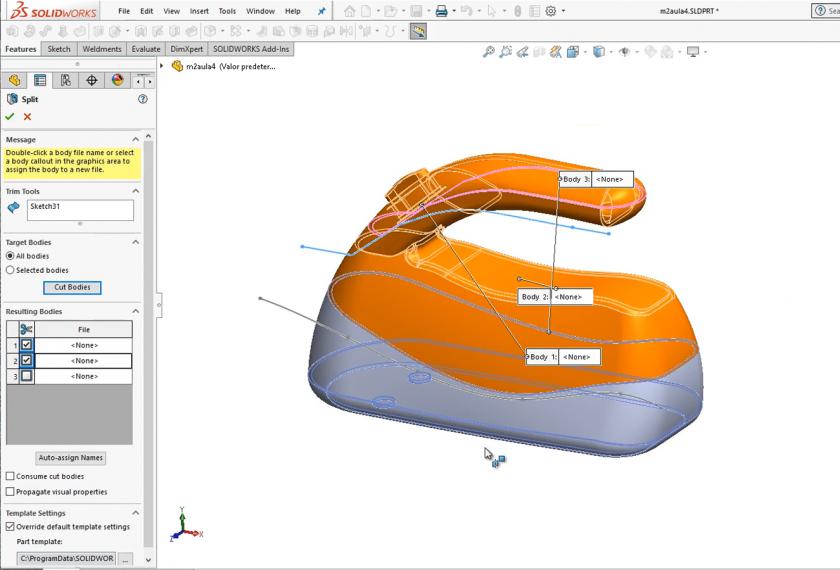840x570 pixels.
Task: Open the Insert menu
Action: [x=200, y=11]
